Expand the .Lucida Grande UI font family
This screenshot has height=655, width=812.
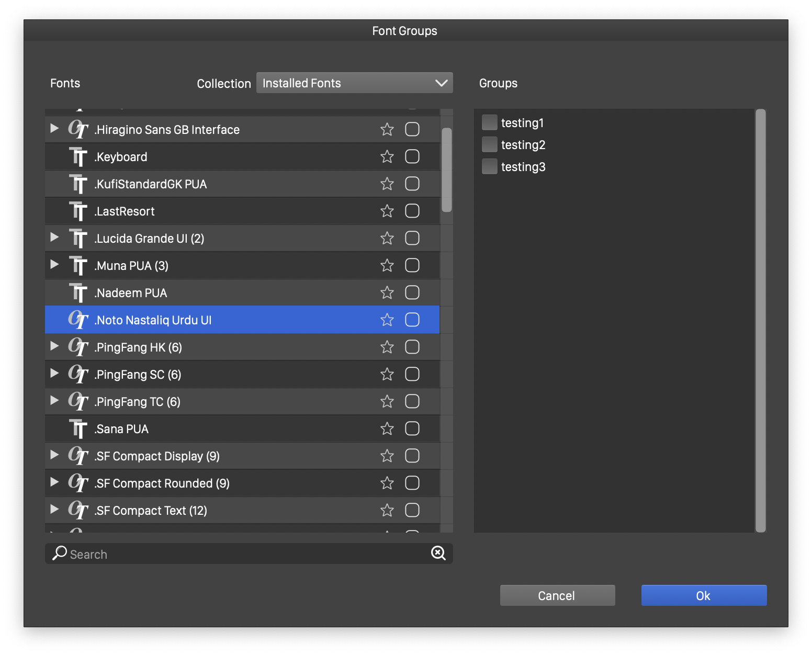pos(54,238)
